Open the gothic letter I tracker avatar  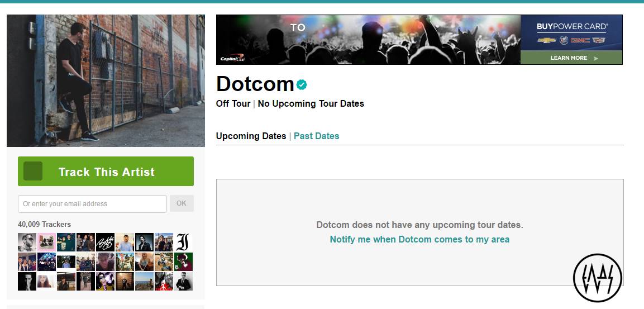coord(183,243)
